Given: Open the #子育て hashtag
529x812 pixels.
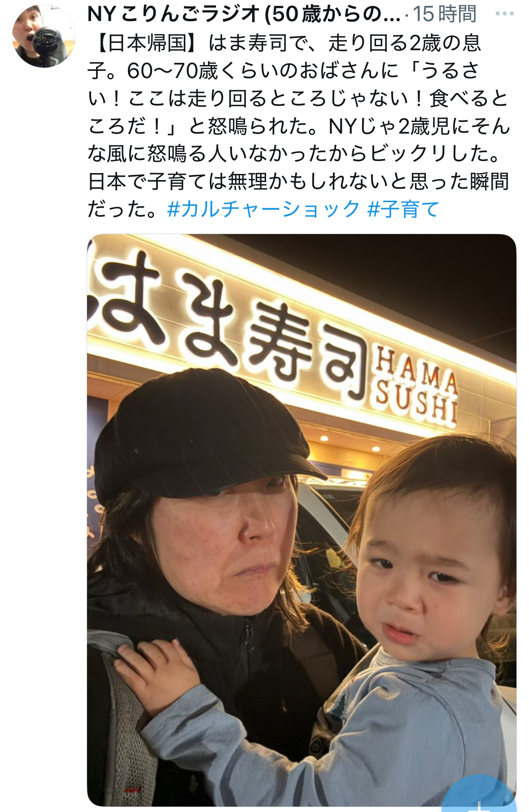Looking at the screenshot, I should 403,209.
